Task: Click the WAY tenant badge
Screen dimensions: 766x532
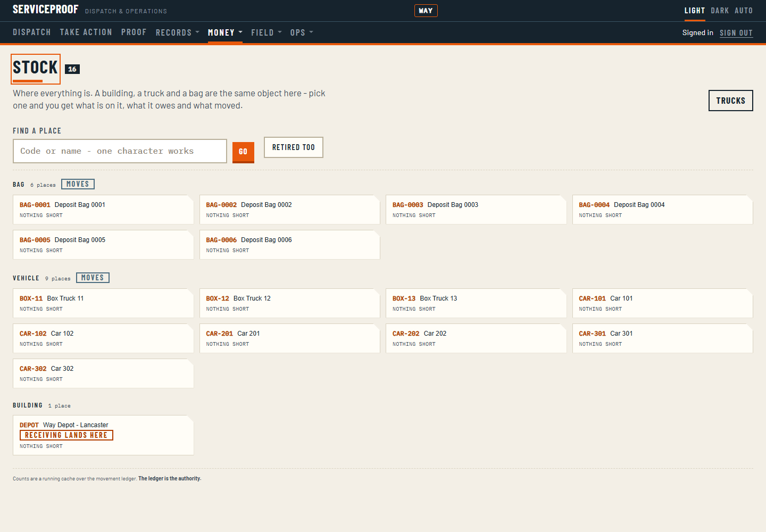Action: point(426,11)
